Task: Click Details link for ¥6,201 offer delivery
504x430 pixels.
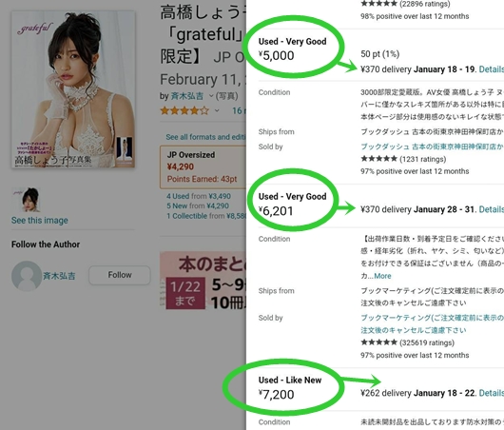Action: pos(492,209)
